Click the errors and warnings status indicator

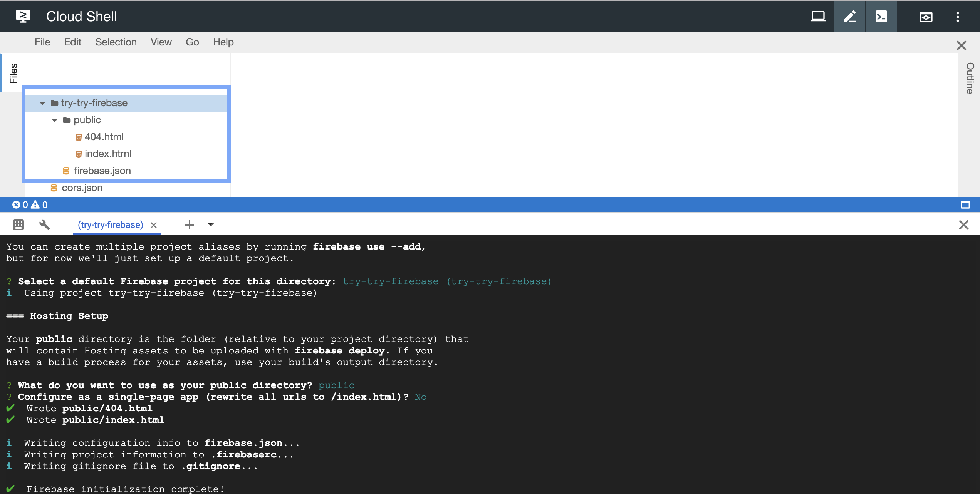(30, 204)
